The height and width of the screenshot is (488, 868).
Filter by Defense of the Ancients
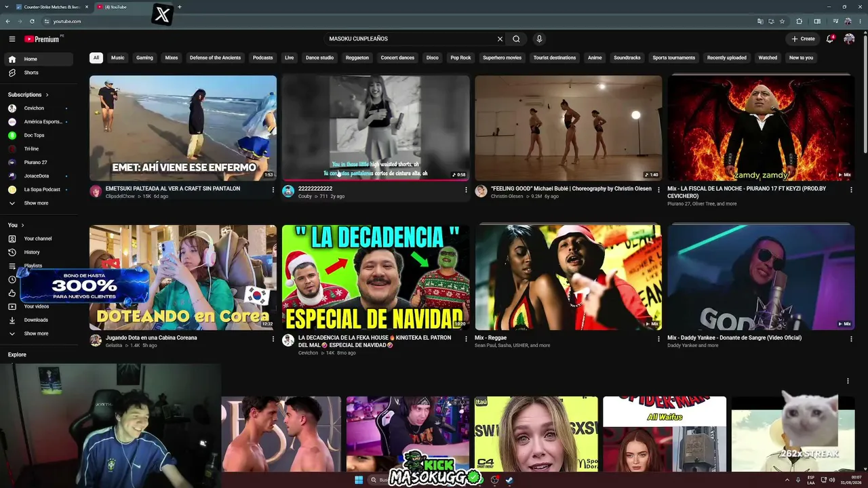click(x=215, y=58)
